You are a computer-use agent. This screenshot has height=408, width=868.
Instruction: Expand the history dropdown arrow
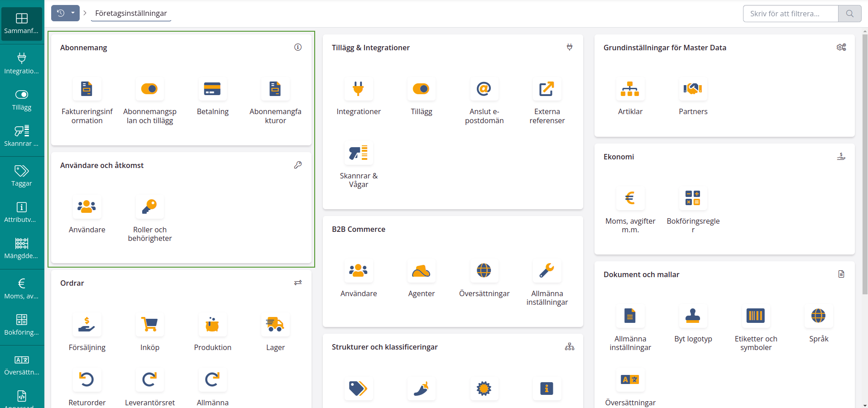click(73, 13)
